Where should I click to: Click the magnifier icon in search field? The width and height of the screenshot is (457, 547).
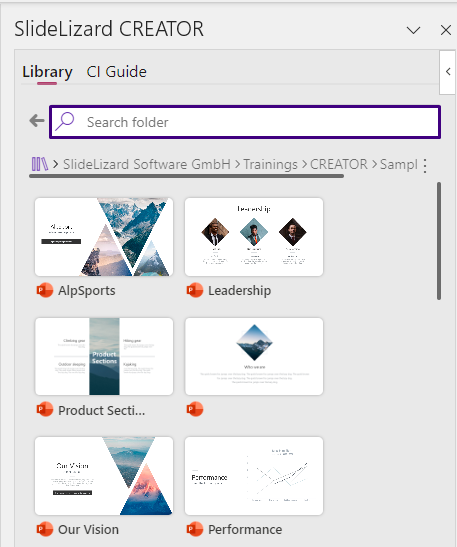65,121
